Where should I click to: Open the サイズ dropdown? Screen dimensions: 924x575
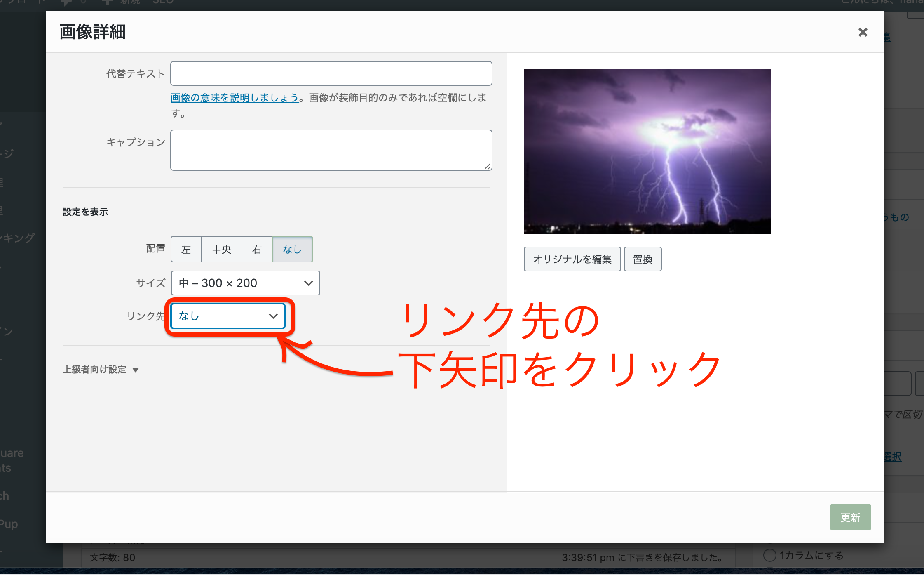click(x=245, y=283)
